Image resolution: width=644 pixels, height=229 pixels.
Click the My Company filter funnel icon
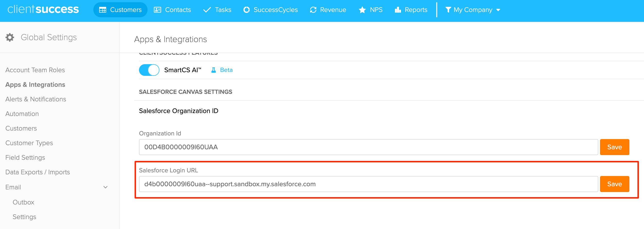coord(448,10)
